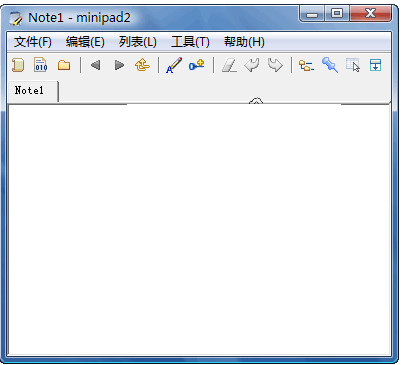Click the table-with-cursor icon

353,65
